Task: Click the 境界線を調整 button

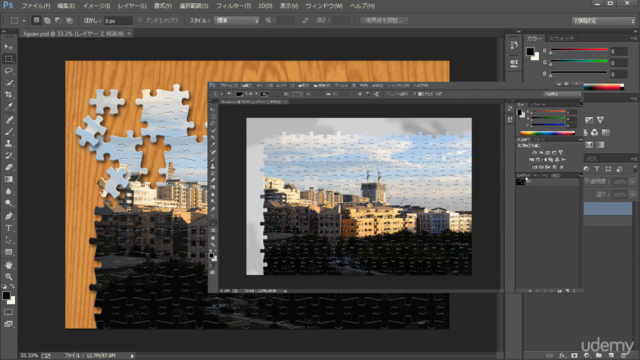Action: click(384, 20)
